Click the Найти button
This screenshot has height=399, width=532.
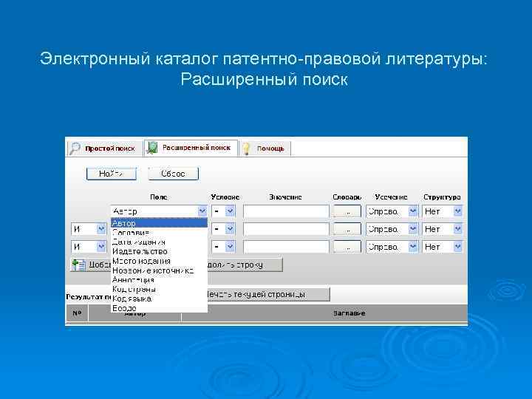coord(112,174)
